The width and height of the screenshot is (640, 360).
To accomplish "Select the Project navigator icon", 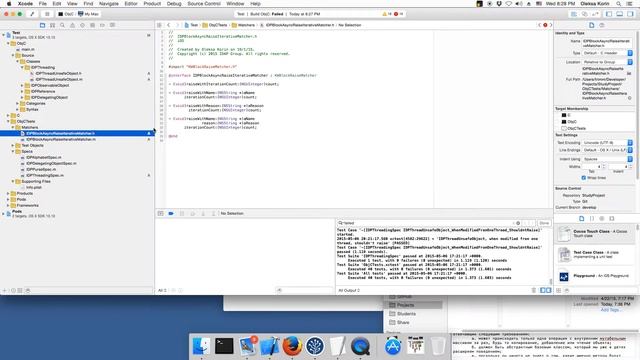I will pyautogui.click(x=42, y=25).
